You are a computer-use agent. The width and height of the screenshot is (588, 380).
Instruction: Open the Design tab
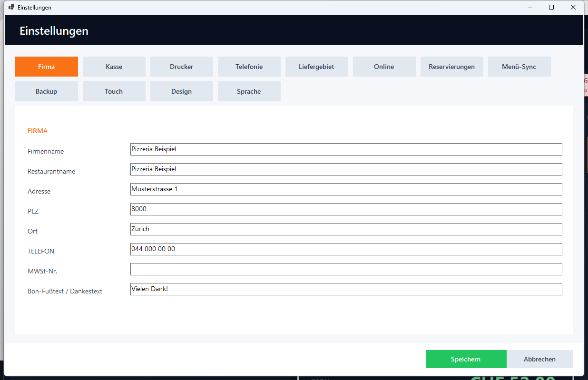tap(182, 91)
